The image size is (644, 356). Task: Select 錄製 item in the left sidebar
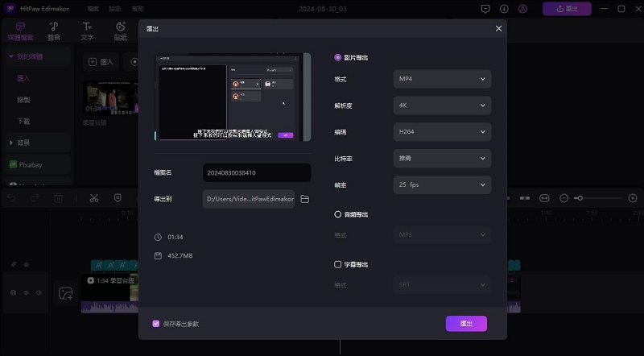23,100
